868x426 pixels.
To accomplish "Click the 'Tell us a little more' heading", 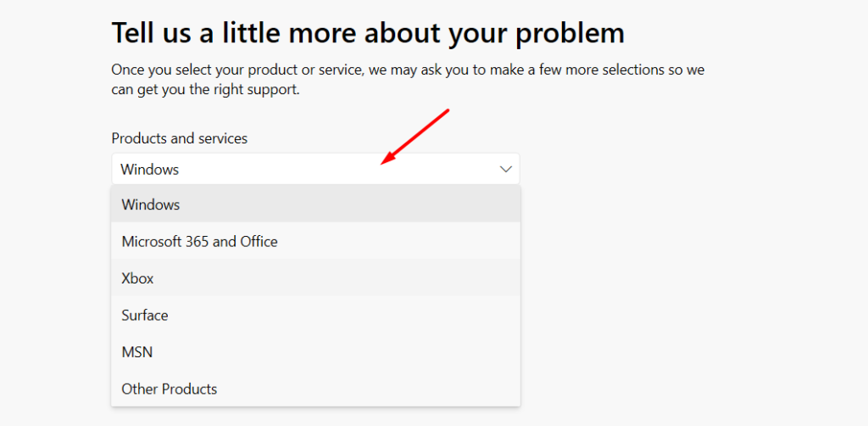I will [367, 33].
